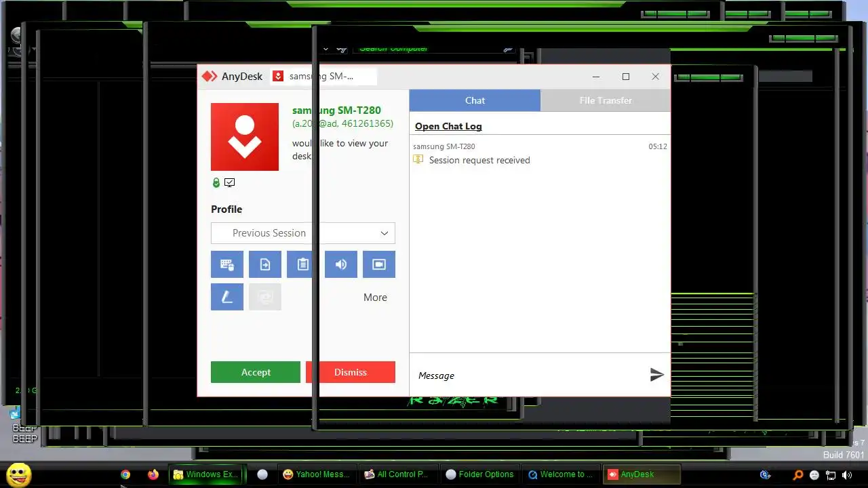Send the chat message arrow icon
868x488 pixels.
click(x=656, y=375)
